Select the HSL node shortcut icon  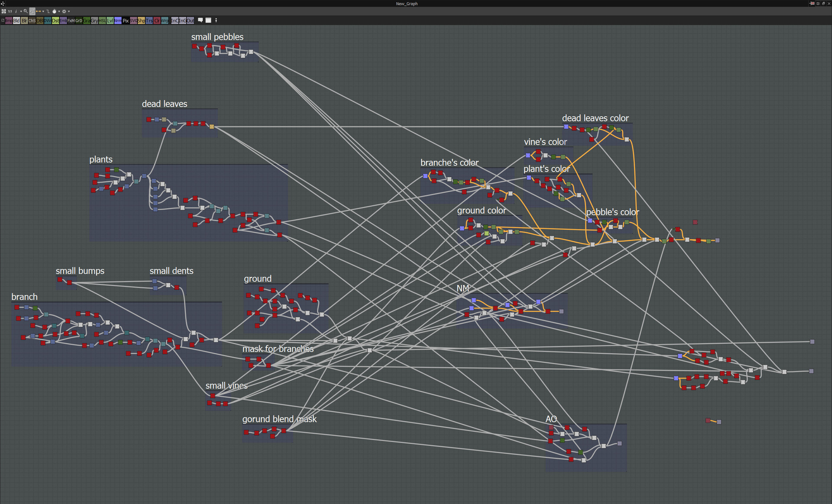(102, 20)
